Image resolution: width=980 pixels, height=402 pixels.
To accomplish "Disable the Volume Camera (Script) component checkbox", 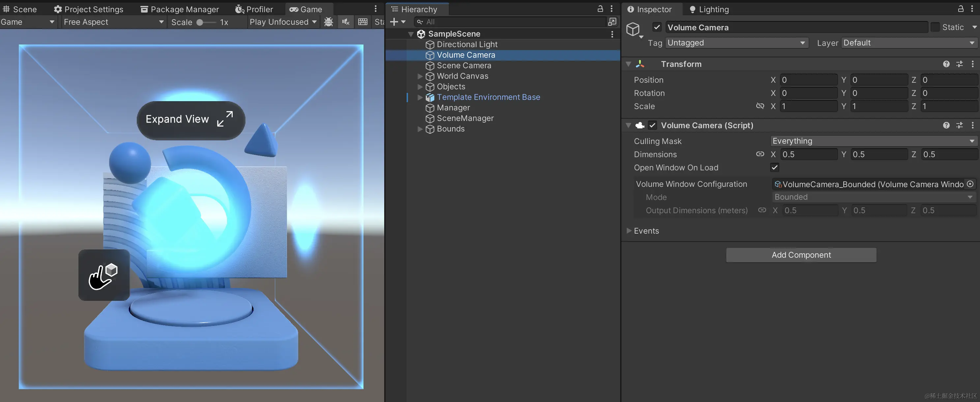I will [652, 125].
